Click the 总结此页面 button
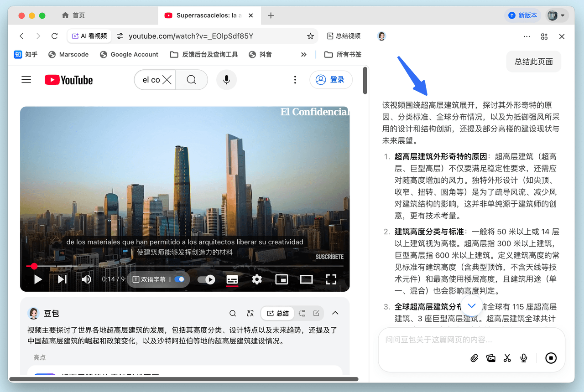Screen dimensions: 584x392 [x=533, y=62]
